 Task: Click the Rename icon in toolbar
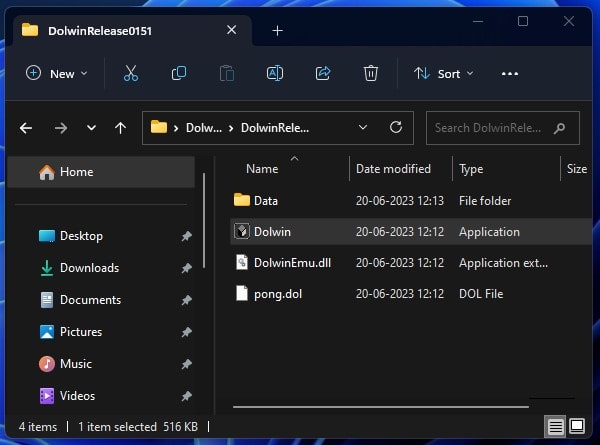pos(275,73)
